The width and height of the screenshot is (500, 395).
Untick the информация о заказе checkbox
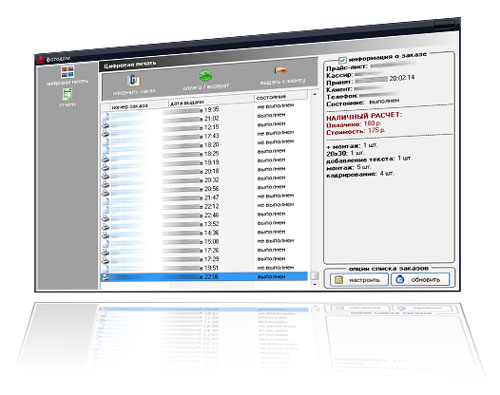(342, 60)
